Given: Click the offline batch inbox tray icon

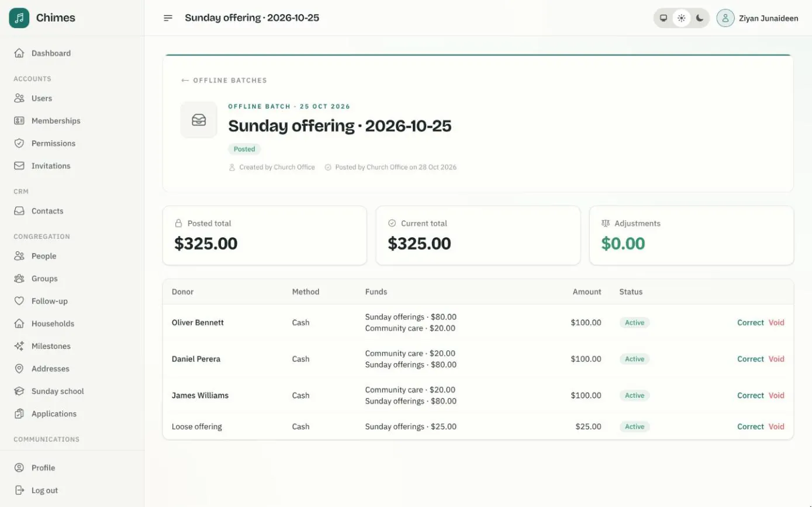Looking at the screenshot, I should (x=199, y=120).
